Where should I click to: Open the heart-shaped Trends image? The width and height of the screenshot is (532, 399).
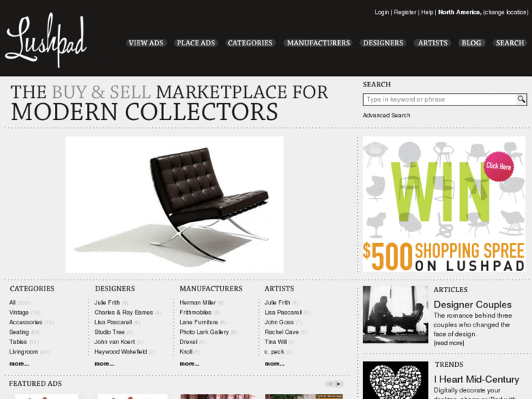395,380
